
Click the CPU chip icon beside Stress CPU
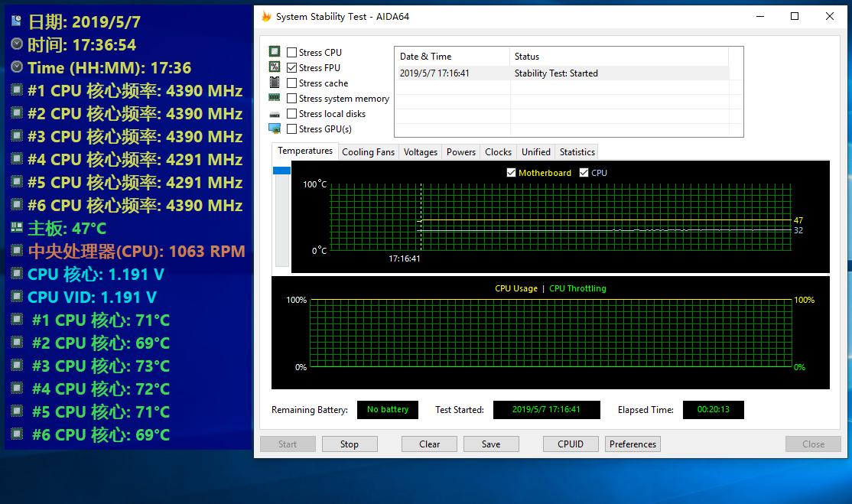[275, 51]
